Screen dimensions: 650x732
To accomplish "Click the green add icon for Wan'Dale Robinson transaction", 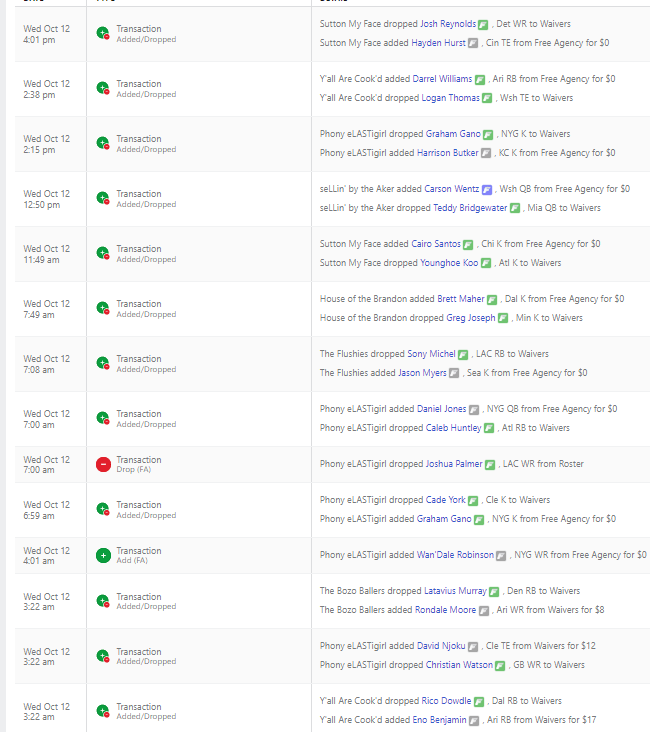I will 103,555.
